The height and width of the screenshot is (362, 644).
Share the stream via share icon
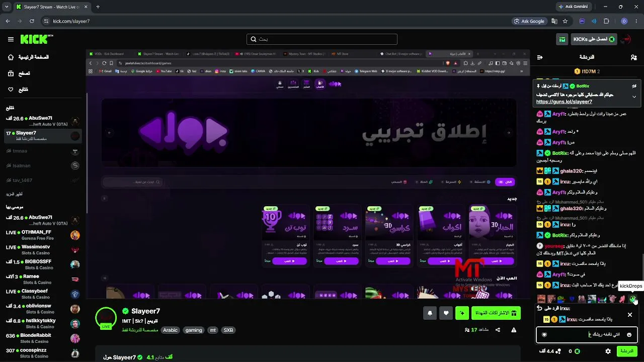click(498, 330)
